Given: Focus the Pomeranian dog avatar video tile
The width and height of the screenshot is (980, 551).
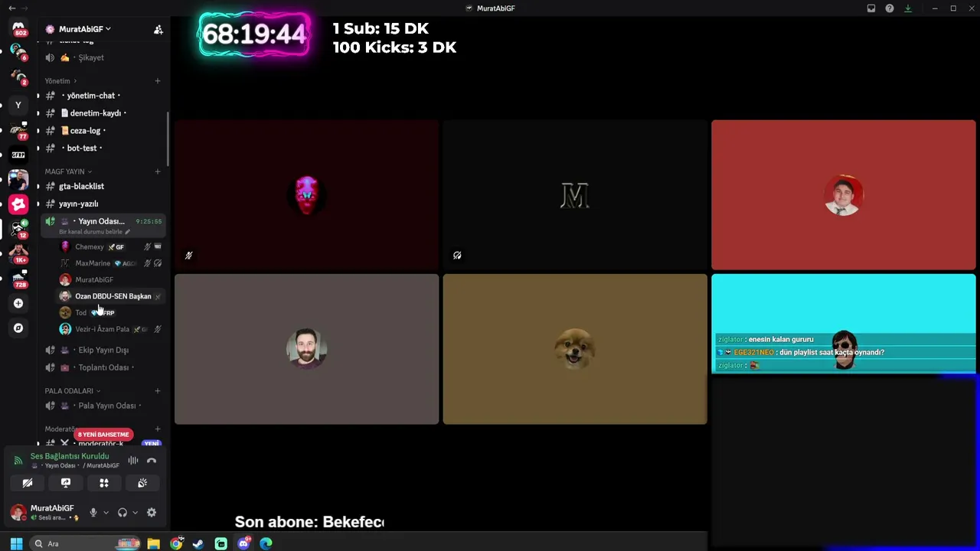Looking at the screenshot, I should point(575,349).
